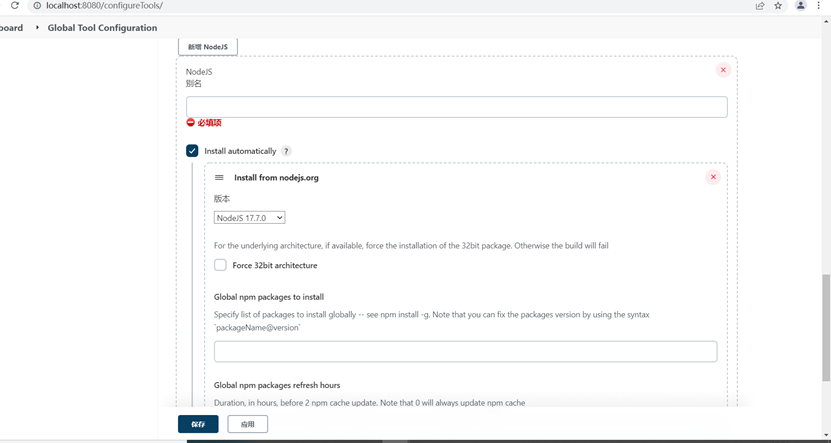Uncheck Install automatically checkbox
This screenshot has width=831, height=443.
click(192, 151)
